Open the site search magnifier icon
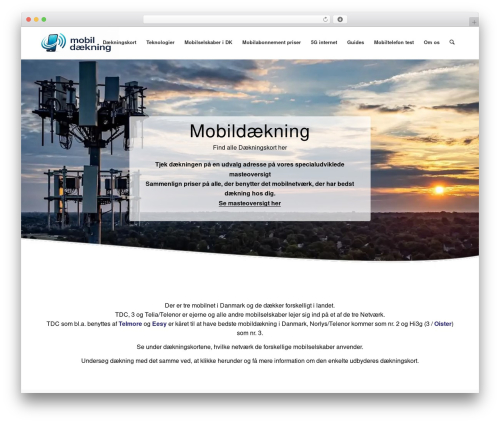Image resolution: width=500 pixels, height=423 pixels. [452, 42]
